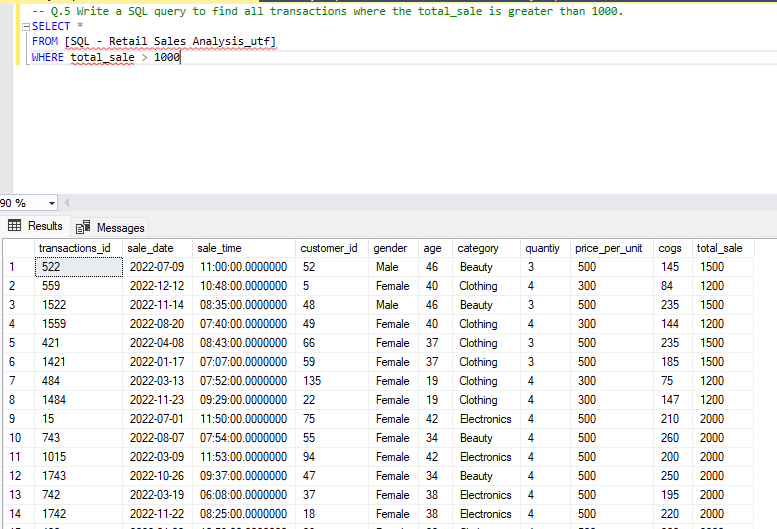Click total_sale in the WHERE clause
The width and height of the screenshot is (777, 529).
(102, 57)
